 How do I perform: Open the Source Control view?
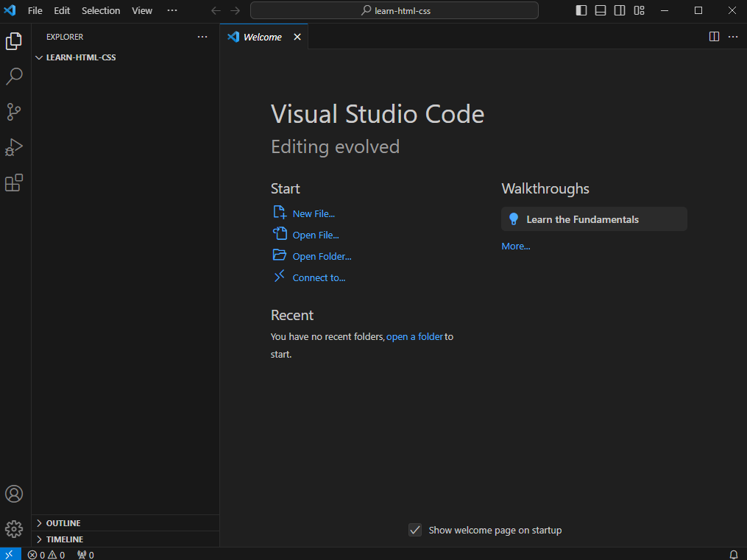tap(14, 112)
